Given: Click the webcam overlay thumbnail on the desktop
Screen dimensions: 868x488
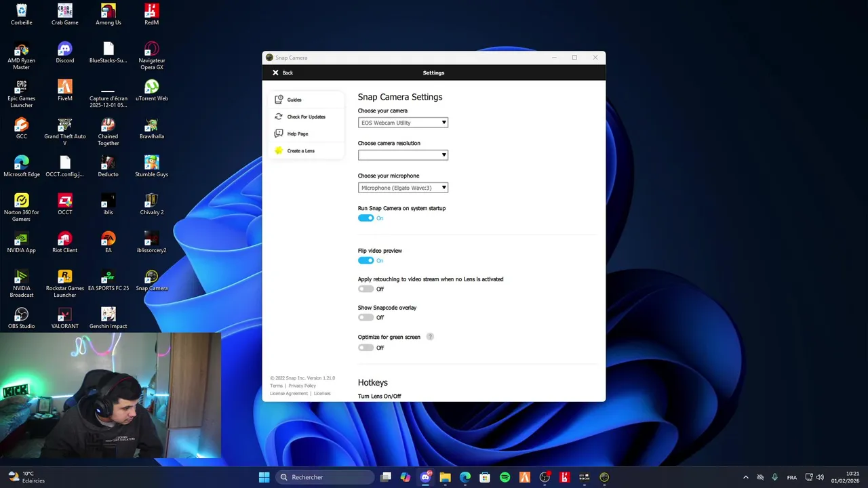Looking at the screenshot, I should [111, 396].
